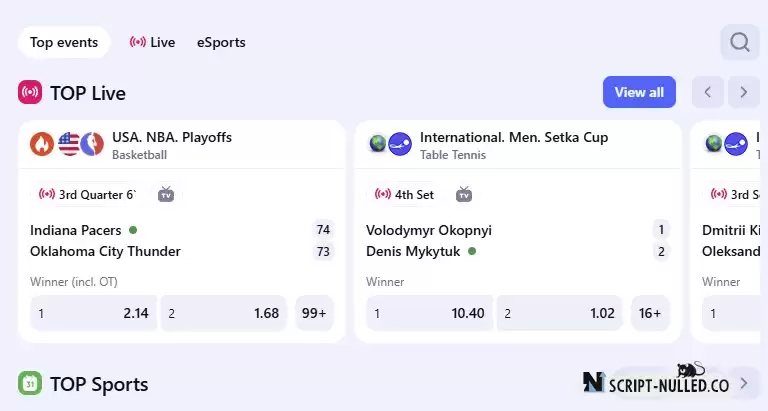
Task: Click the globe icon on Setka Cup card
Action: 378,144
